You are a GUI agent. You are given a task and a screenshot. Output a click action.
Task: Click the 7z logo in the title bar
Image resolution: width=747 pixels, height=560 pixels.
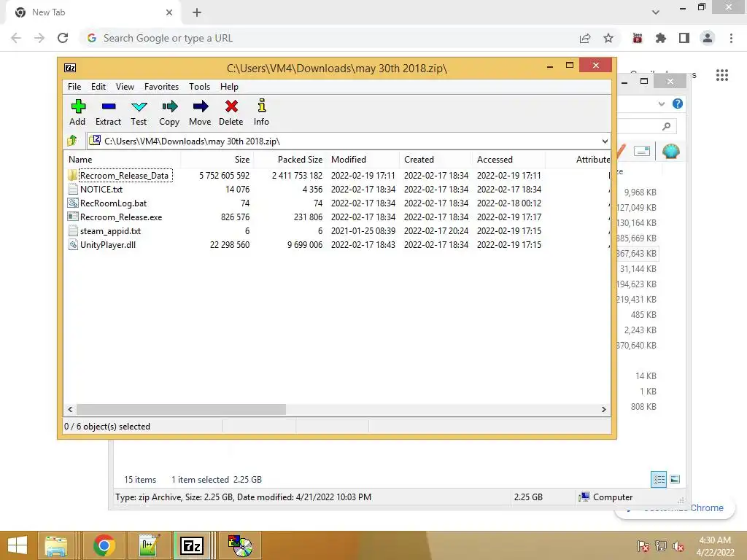70,68
